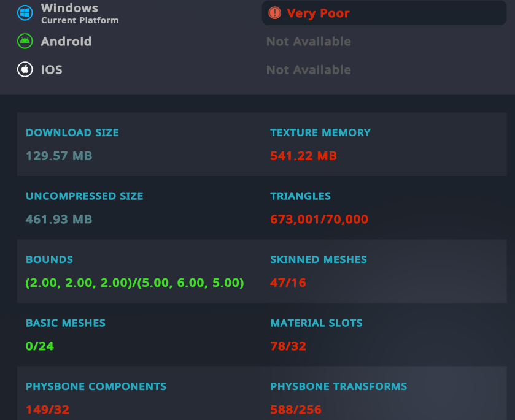Click the green Android platform icon
515x420 pixels.
click(25, 41)
